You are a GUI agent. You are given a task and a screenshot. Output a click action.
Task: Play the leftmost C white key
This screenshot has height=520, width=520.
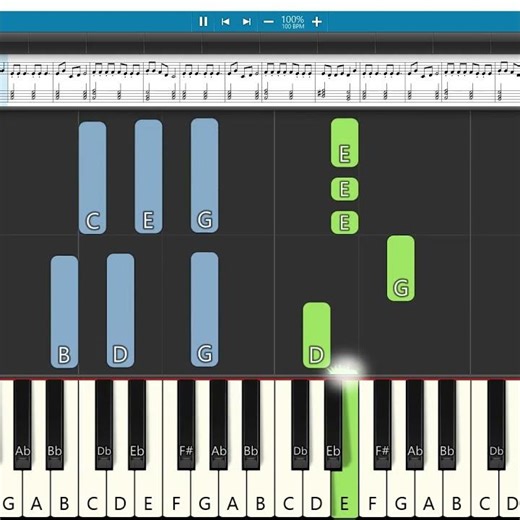(93, 493)
